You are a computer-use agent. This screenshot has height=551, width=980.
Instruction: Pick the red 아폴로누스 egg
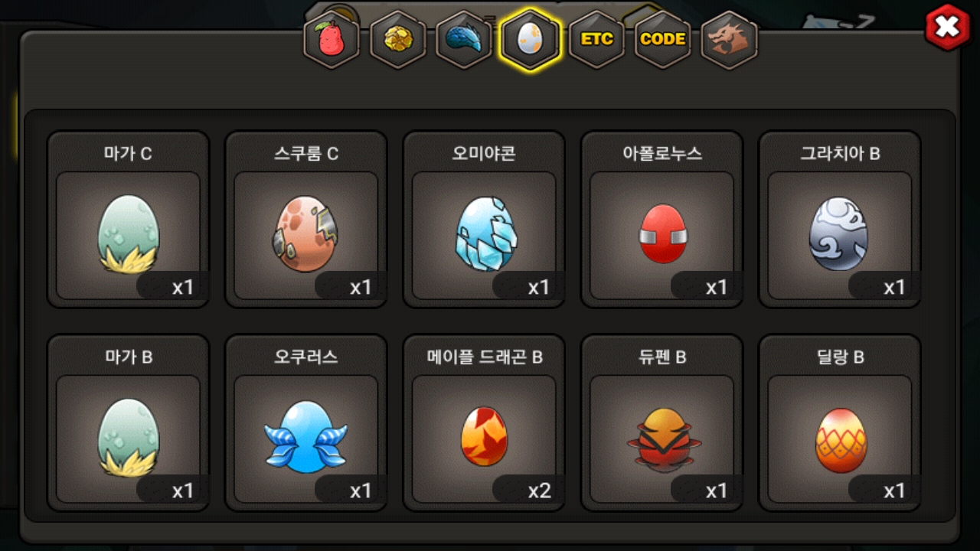(x=661, y=220)
